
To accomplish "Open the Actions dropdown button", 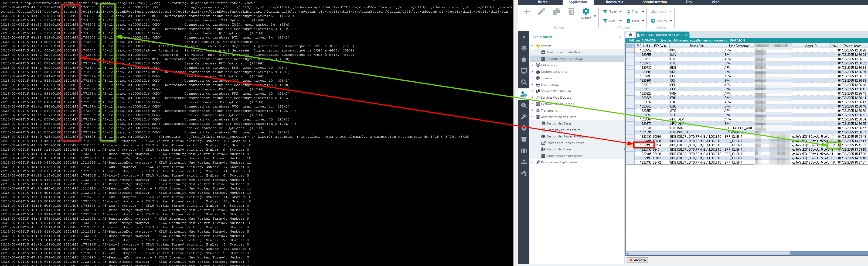I will (661, 21).
